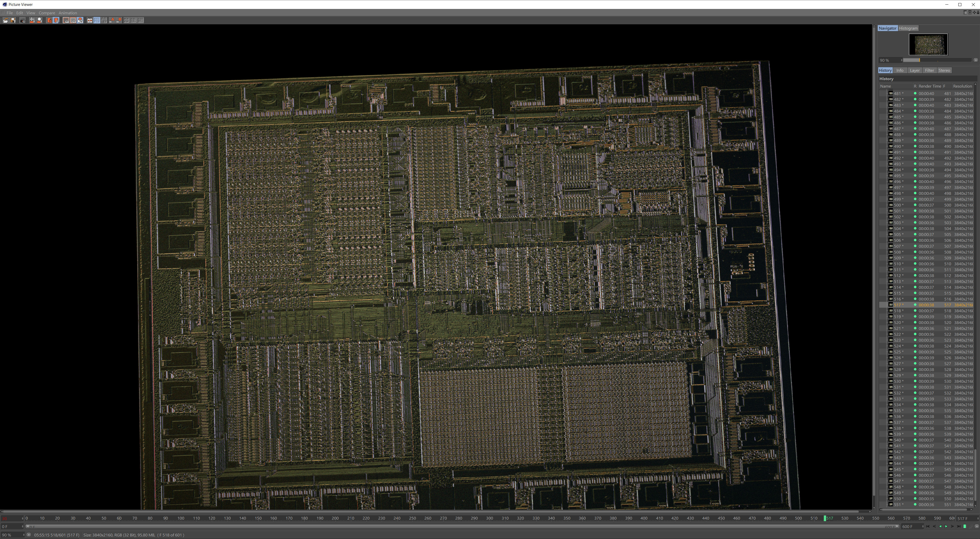Click the Stop rendering clapperboard icon

click(22, 21)
